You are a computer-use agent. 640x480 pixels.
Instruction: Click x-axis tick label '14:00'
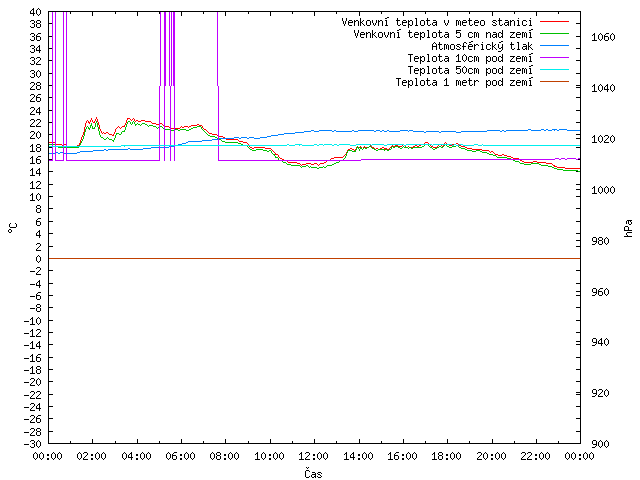click(358, 456)
